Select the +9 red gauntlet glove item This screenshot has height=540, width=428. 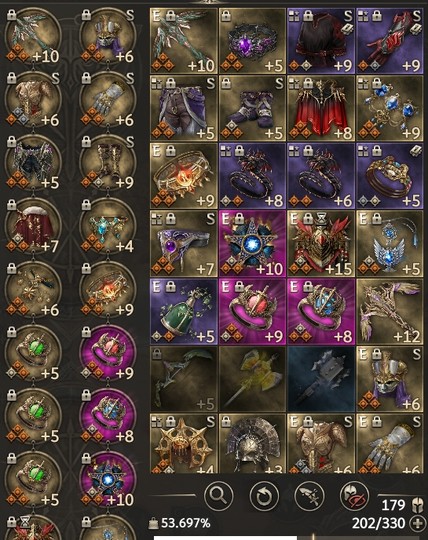click(x=390, y=41)
